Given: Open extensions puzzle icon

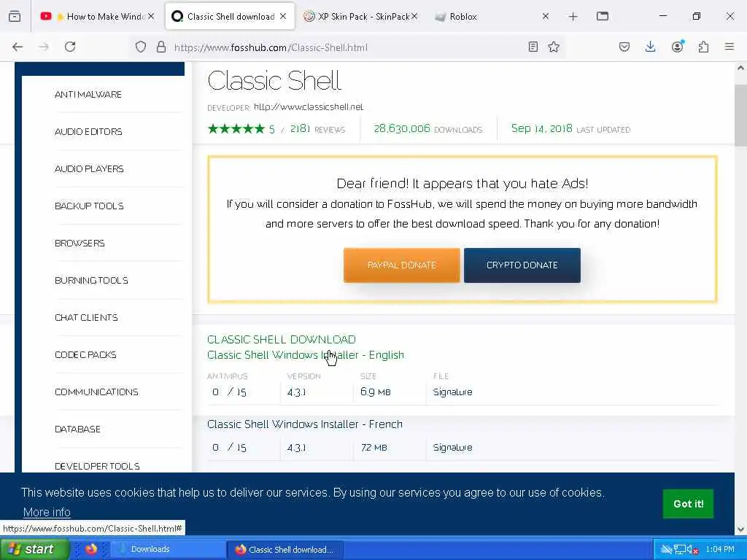Looking at the screenshot, I should click(x=703, y=47).
